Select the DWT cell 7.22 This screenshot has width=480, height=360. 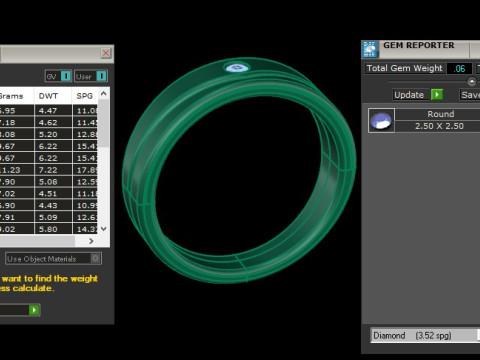click(53, 170)
